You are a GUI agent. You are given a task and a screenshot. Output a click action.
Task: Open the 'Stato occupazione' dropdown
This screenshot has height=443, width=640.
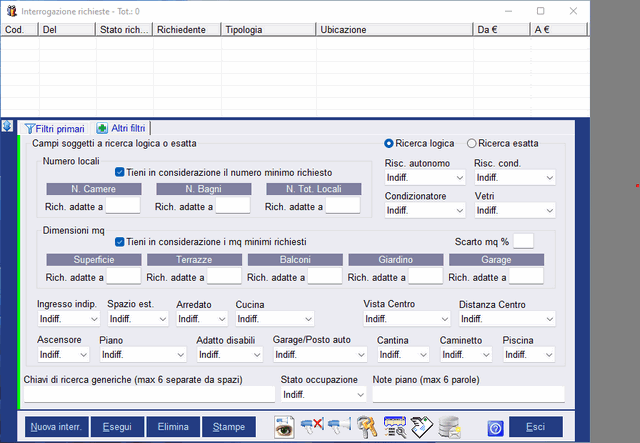click(x=322, y=395)
